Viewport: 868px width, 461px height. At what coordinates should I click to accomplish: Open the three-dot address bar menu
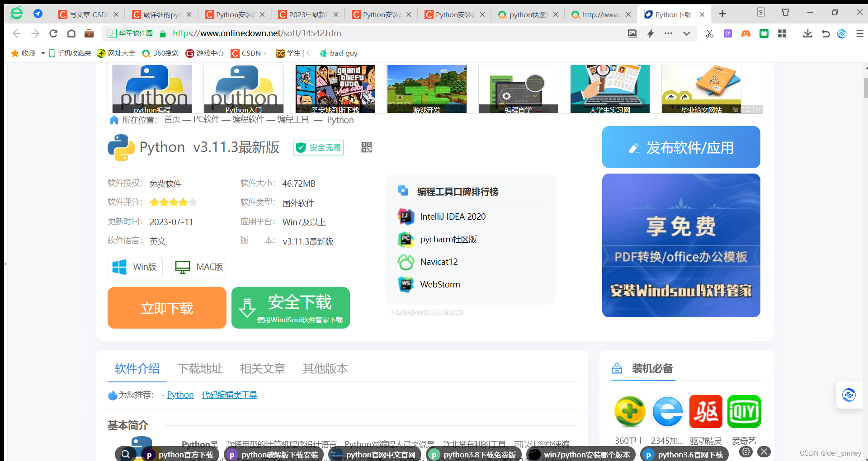pos(668,33)
